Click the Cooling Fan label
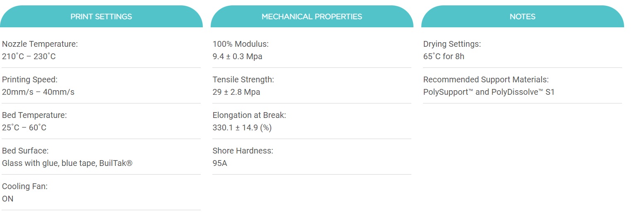Image resolution: width=644 pixels, height=216 pixels. point(25,186)
